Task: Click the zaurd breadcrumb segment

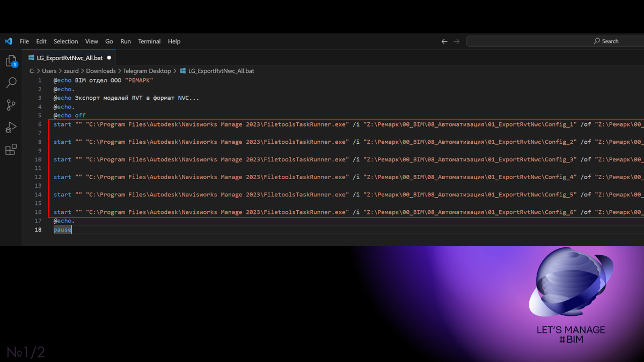Action: [71, 71]
